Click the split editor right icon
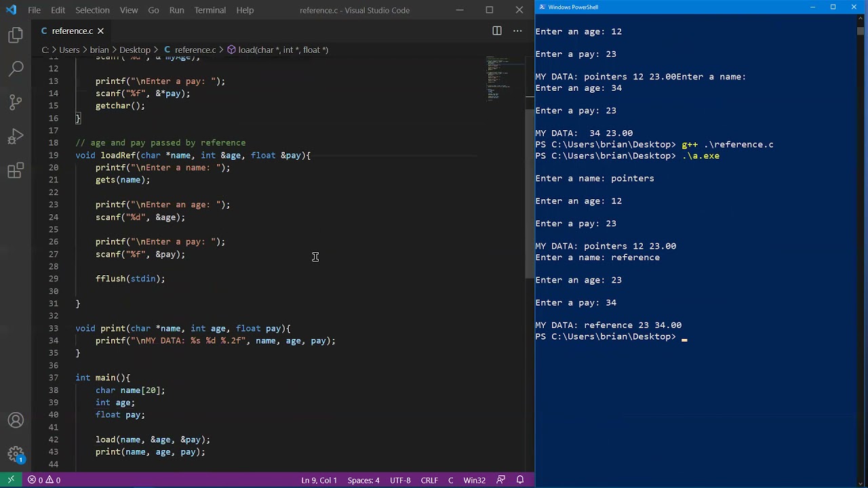Viewport: 868px width, 488px height. tap(497, 30)
